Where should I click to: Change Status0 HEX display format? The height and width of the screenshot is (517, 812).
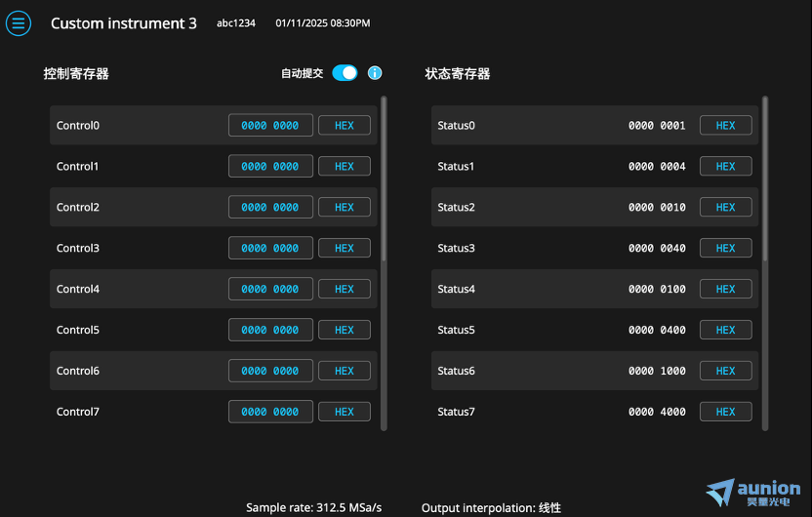pos(725,126)
